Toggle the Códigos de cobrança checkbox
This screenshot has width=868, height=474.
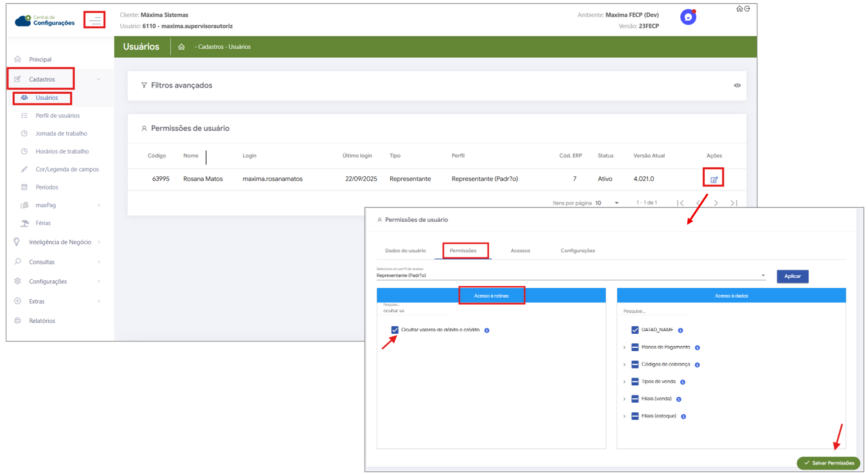(x=635, y=365)
